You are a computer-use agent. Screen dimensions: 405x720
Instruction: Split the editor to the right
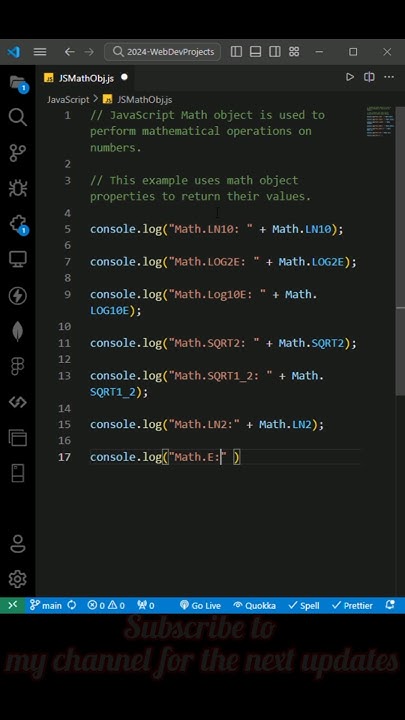369,77
